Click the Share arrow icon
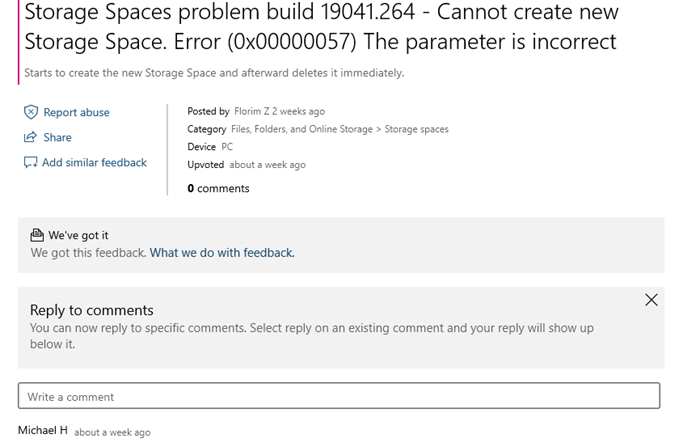The height and width of the screenshot is (440, 700). click(30, 137)
